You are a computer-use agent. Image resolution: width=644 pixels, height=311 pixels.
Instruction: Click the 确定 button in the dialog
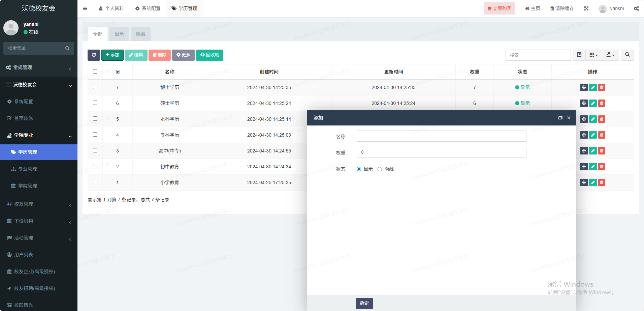pos(364,304)
